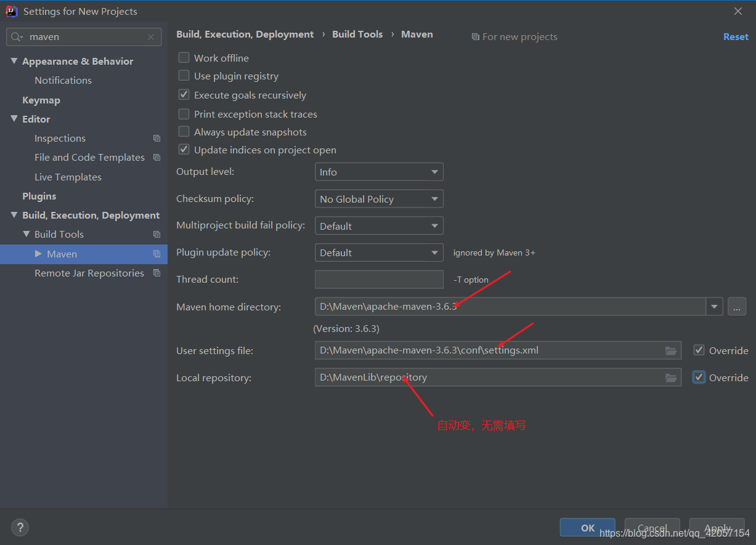This screenshot has width=756, height=545.
Task: Click the Version: 3.6.3 text
Action: tap(346, 328)
